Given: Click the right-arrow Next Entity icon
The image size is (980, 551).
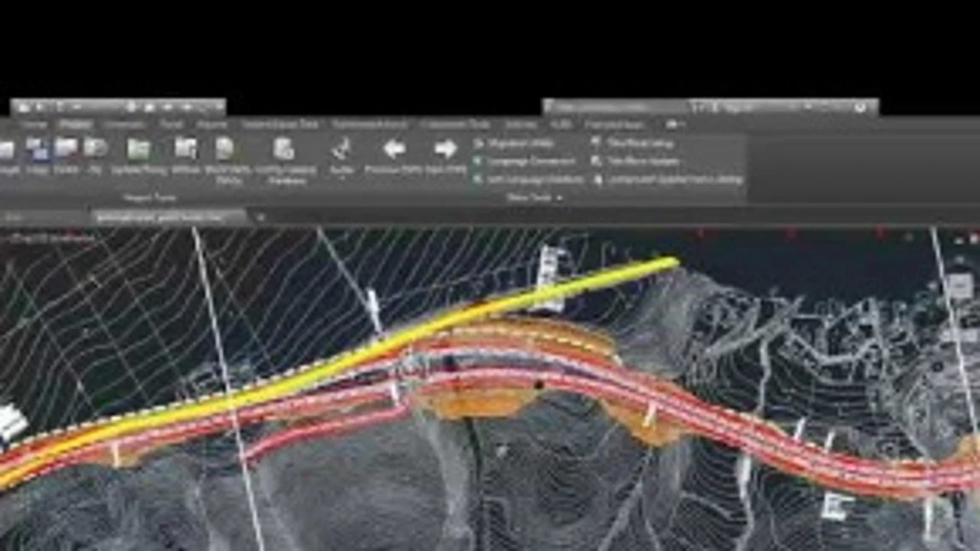Looking at the screenshot, I should coord(445,149).
